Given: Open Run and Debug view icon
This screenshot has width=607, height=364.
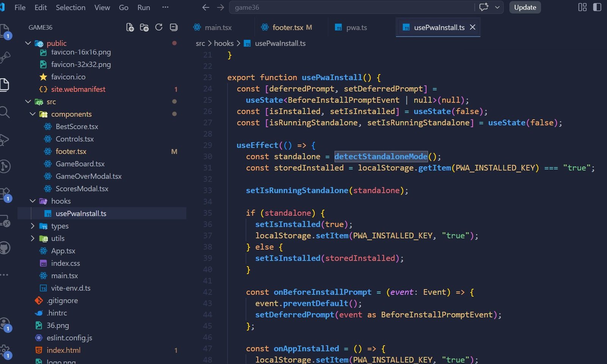Looking at the screenshot, I should [4, 140].
